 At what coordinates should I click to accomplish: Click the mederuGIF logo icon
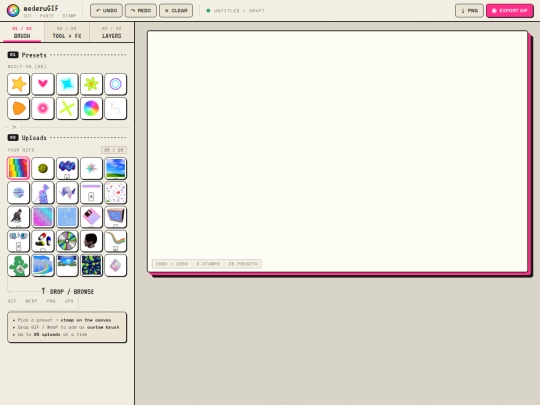(x=13, y=11)
